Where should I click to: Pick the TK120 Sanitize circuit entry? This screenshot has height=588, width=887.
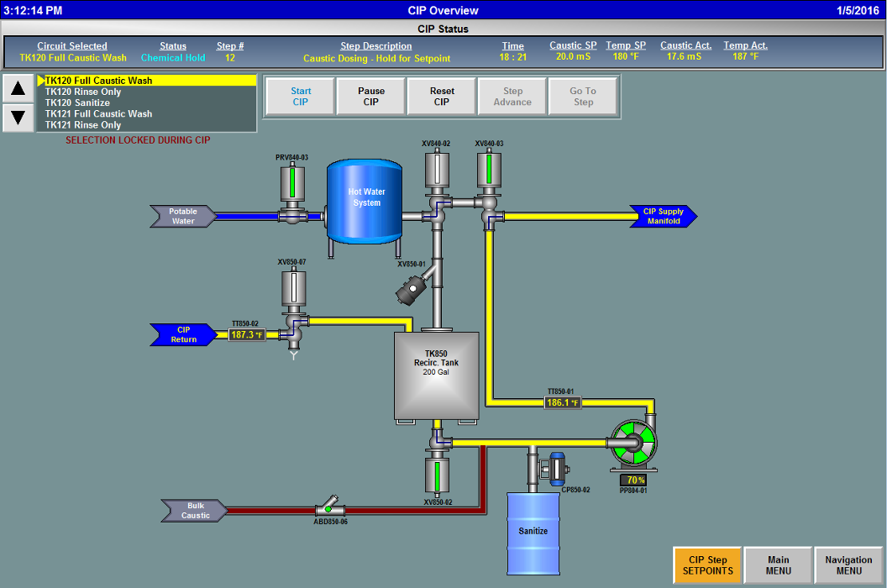[x=77, y=102]
